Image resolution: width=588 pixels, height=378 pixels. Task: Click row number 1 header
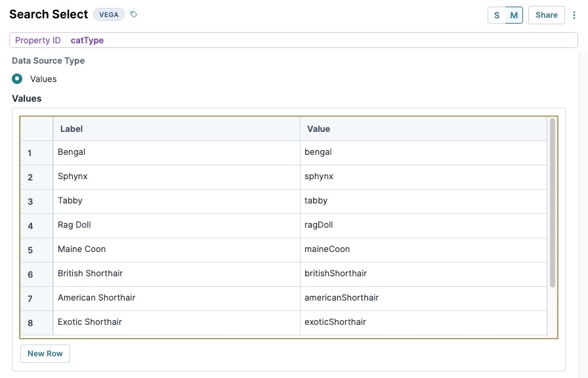point(37,153)
